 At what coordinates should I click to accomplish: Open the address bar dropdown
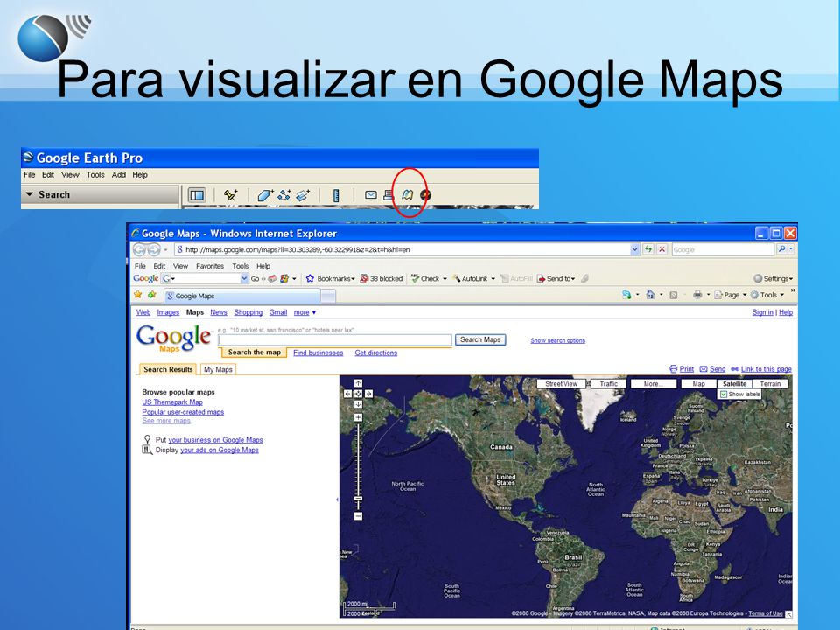pyautogui.click(x=635, y=249)
